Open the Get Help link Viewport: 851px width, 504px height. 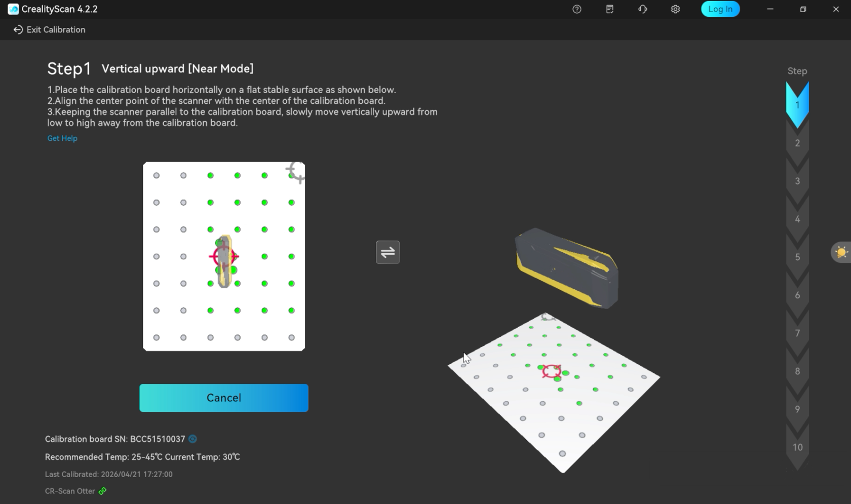tap(62, 138)
